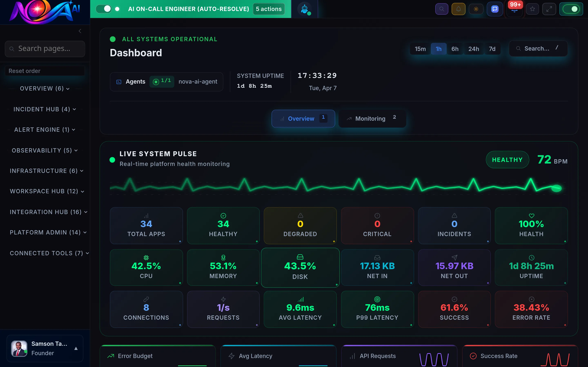Click the heartbeat pulse marker dot
Viewport: 588px width, 367px height.
pyautogui.click(x=556, y=188)
